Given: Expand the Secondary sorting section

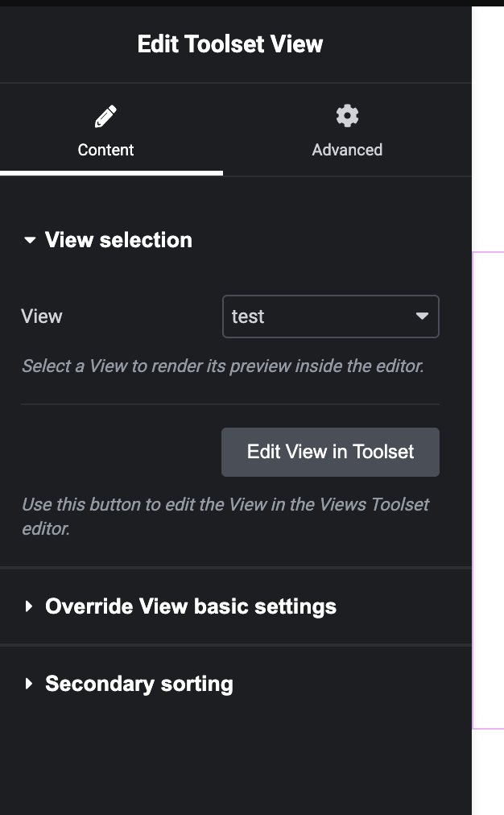Looking at the screenshot, I should [139, 684].
